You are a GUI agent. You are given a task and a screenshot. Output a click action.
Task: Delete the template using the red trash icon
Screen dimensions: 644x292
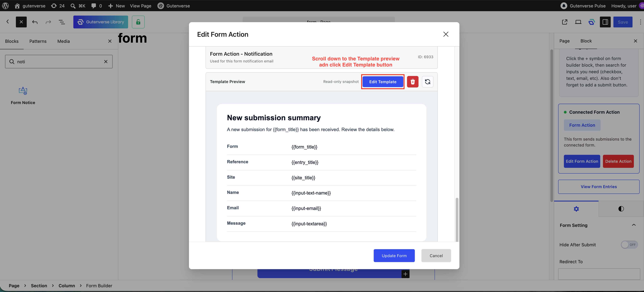tap(412, 82)
